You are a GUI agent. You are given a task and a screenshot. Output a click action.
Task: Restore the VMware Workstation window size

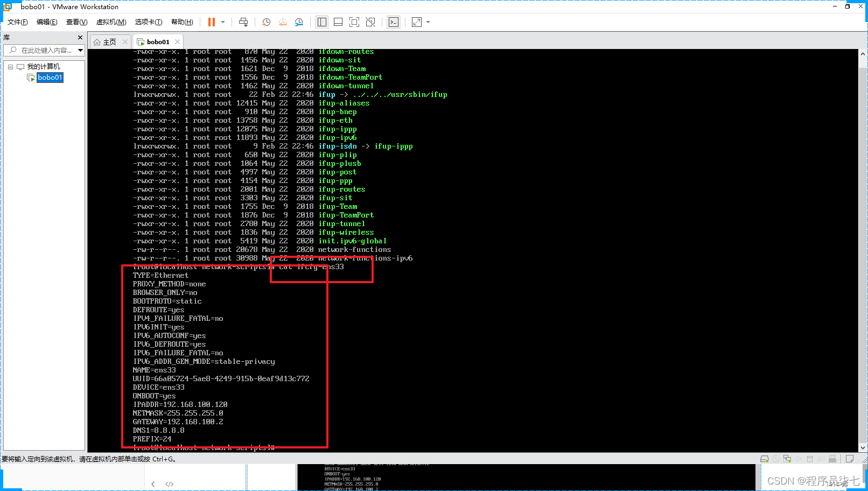848,6
